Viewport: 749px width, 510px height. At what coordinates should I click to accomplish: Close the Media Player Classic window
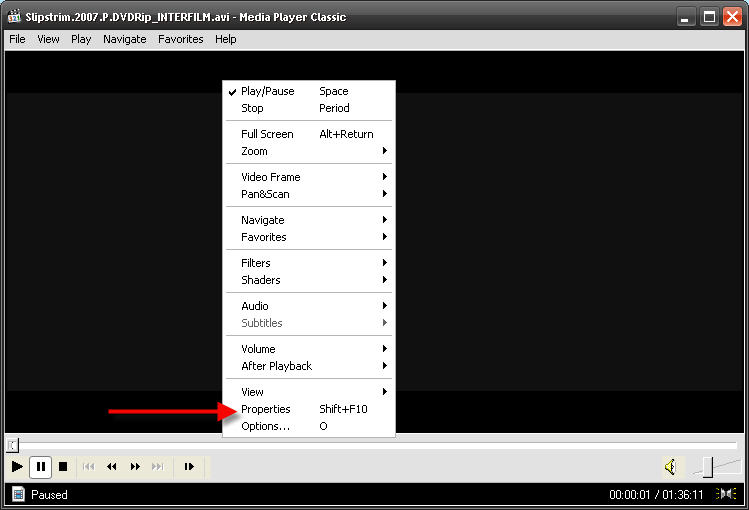732,17
